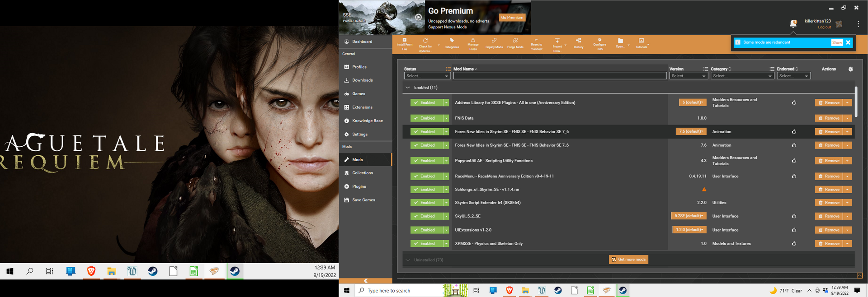Click the mods list vertical scrollbar

coord(856,102)
